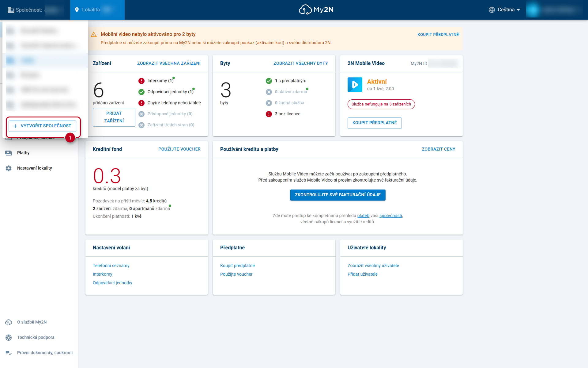The image size is (588, 368).
Task: Click the aktivní zdarma grey icon
Action: (x=269, y=92)
